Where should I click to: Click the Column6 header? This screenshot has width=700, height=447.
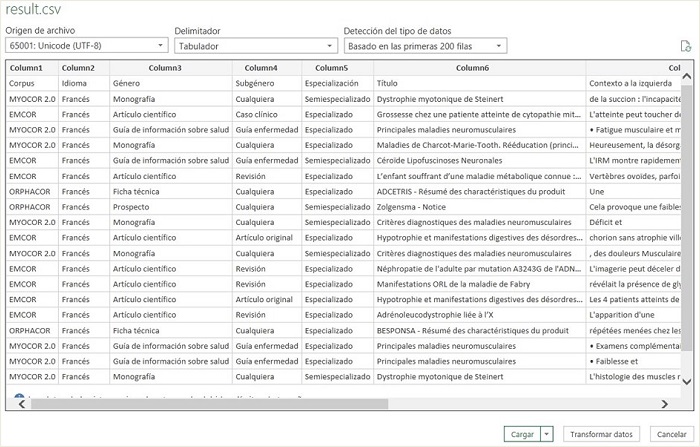coord(473,67)
